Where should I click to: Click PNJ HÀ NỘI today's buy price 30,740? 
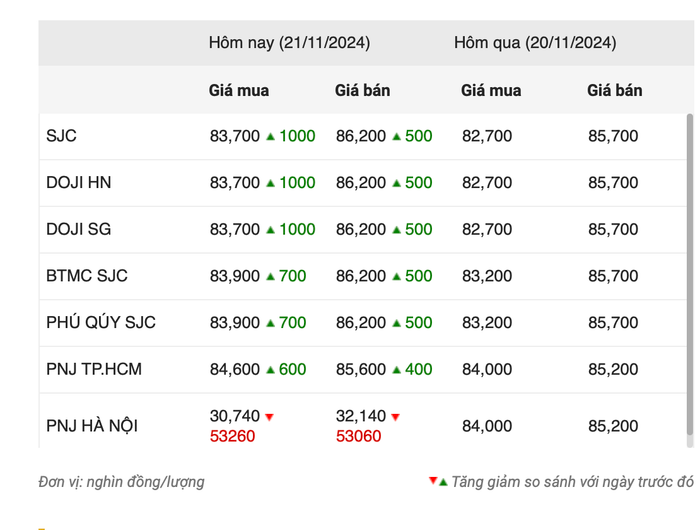point(235,416)
